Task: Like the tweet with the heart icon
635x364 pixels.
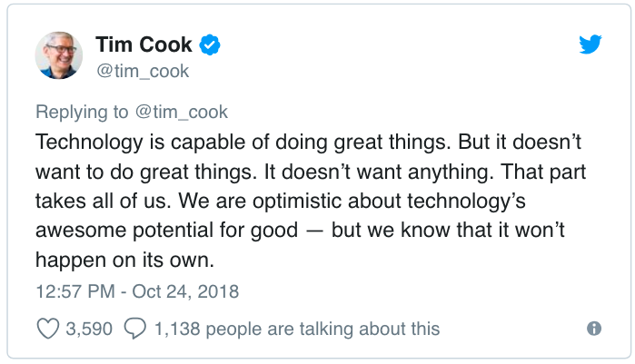Action: point(47,329)
